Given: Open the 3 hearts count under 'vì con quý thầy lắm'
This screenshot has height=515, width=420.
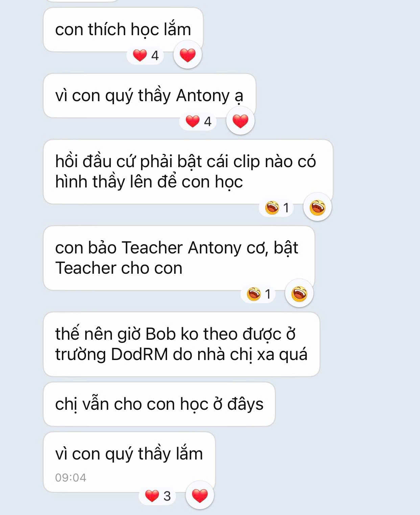Looking at the screenshot, I should (158, 496).
